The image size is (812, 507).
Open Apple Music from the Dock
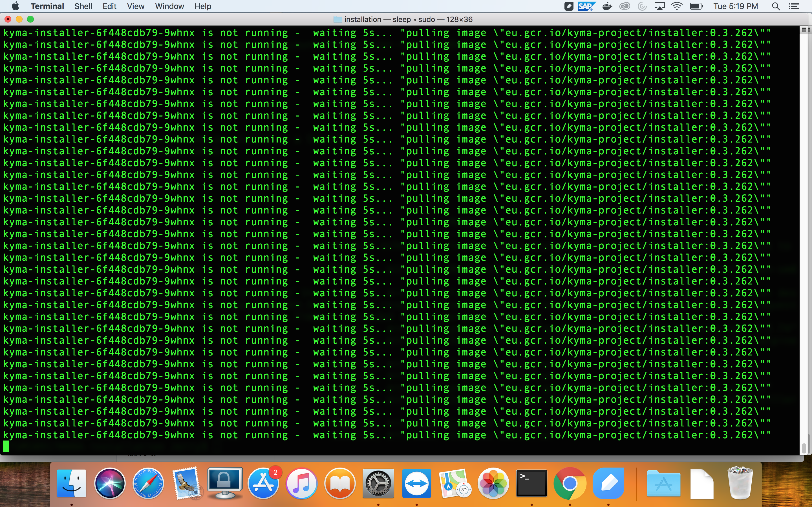[301, 484]
